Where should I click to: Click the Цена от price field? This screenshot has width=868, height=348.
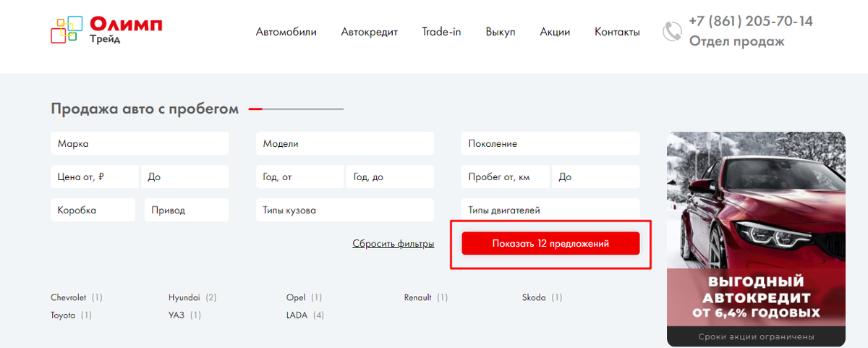coord(95,177)
